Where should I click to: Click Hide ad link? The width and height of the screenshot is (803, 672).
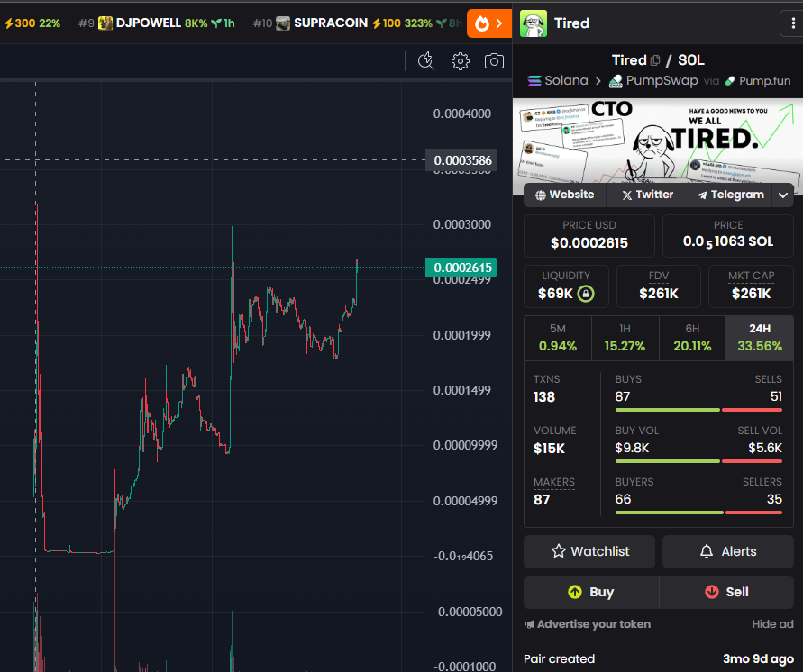pyautogui.click(x=772, y=624)
